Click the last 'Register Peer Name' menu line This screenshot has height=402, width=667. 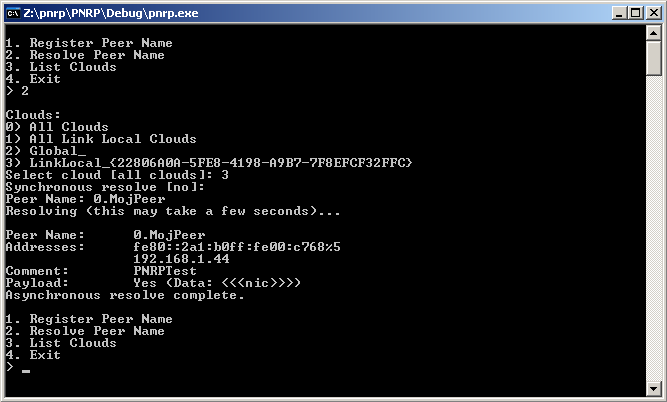(x=89, y=319)
